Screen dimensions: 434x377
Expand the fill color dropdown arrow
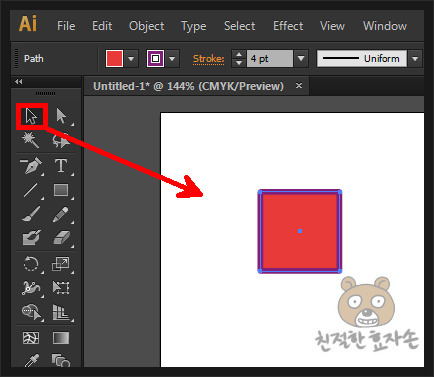(x=131, y=59)
